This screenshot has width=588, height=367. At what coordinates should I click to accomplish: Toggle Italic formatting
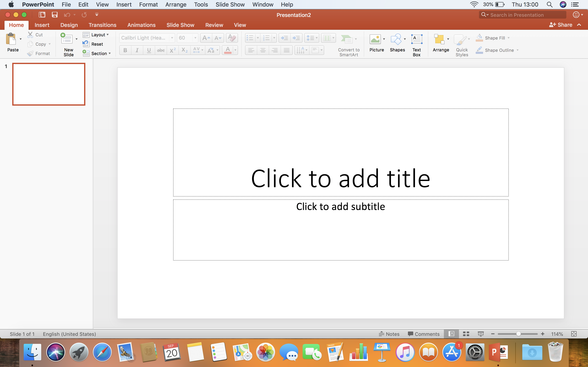pos(137,50)
